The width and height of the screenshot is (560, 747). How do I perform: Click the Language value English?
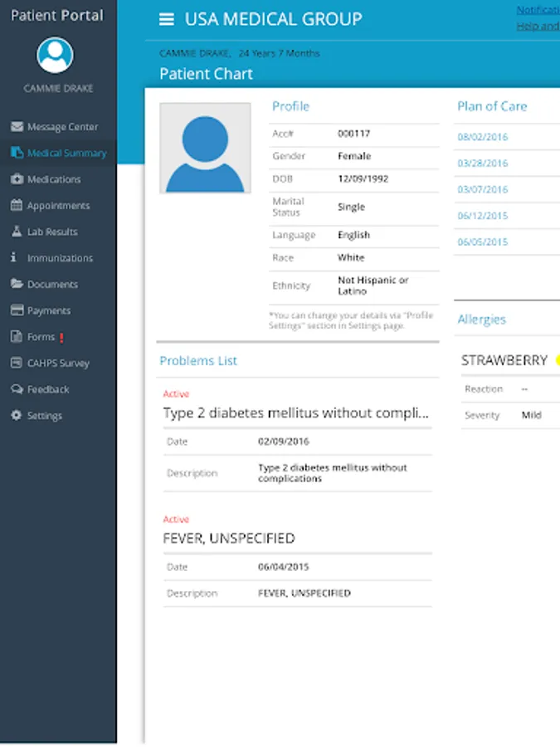[353, 236]
